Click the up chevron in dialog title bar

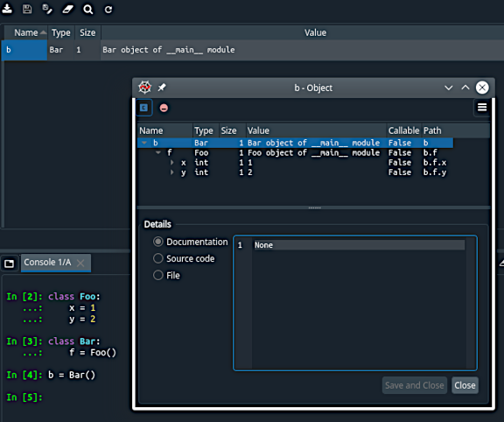coord(465,88)
